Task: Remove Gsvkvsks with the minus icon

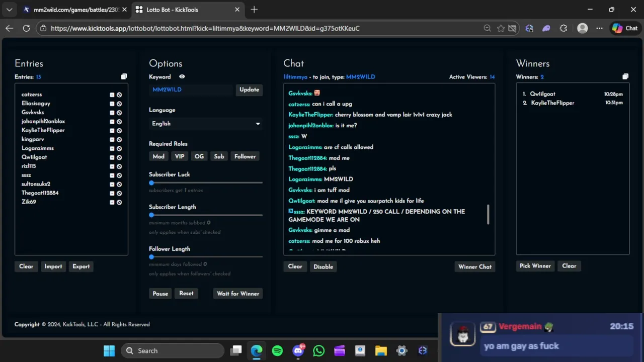Action: coord(112,113)
